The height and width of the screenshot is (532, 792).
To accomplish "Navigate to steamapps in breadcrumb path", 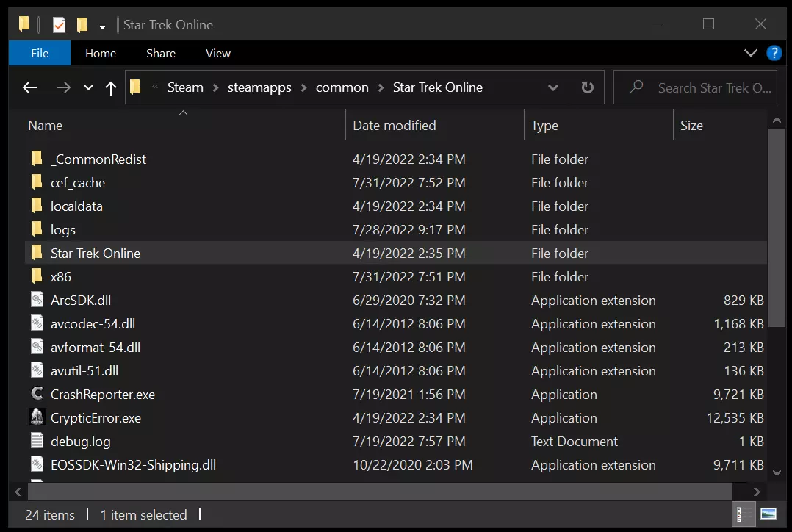I will tap(259, 87).
